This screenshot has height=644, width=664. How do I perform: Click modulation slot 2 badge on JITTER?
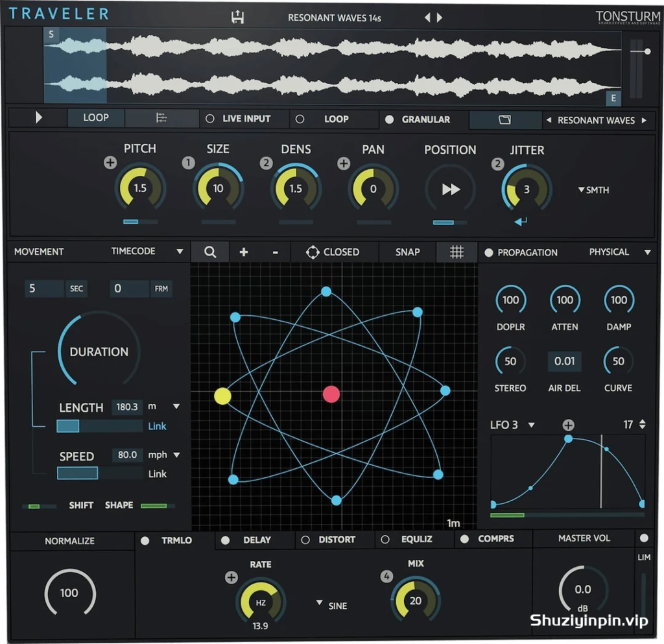497,164
